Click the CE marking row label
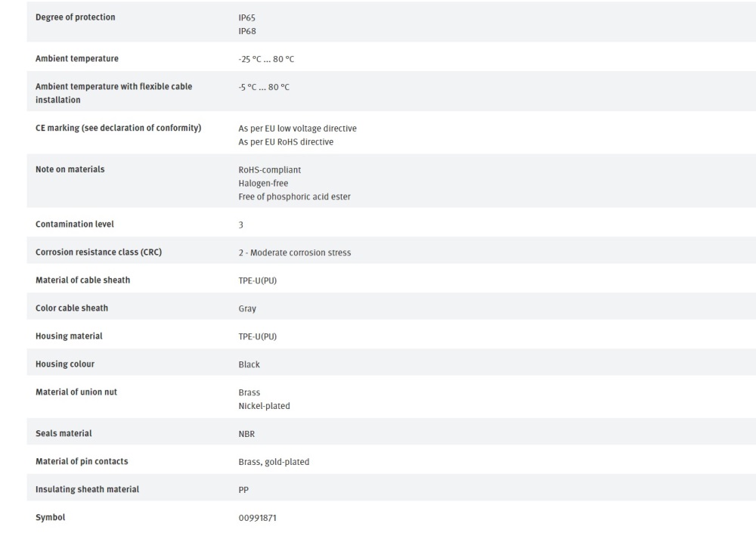 point(119,128)
